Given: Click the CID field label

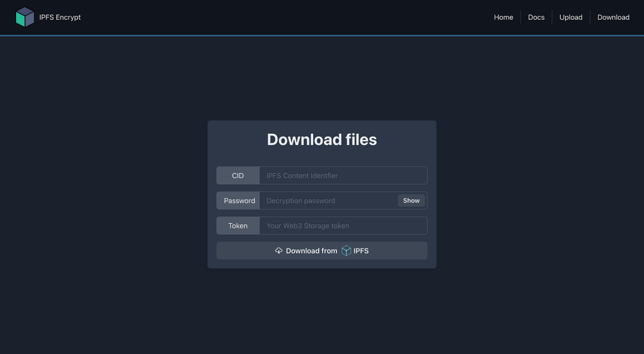Looking at the screenshot, I should [x=238, y=176].
